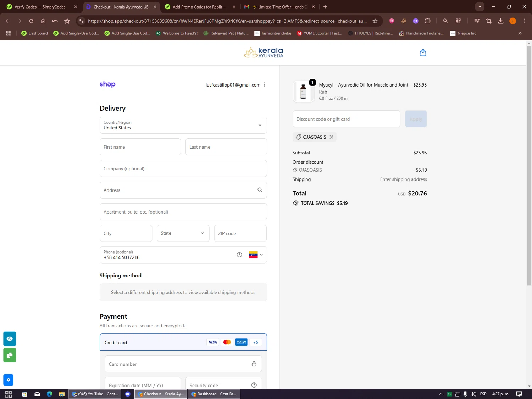The image size is (532, 399).
Task: Bookmark this page with the star icon
Action: [375, 21]
